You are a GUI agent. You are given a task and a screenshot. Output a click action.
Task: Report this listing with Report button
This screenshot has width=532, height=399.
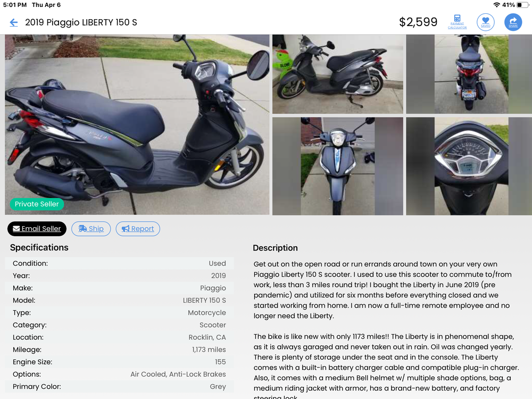click(x=138, y=229)
